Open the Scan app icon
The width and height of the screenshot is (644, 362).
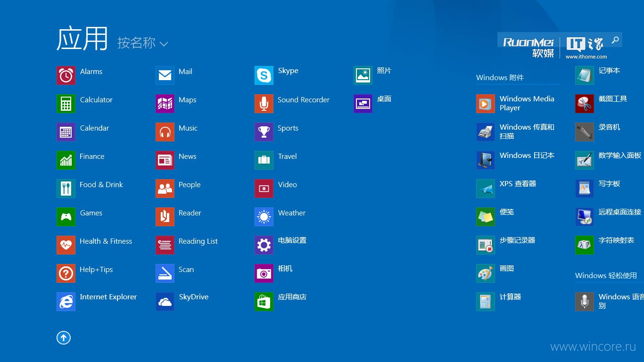click(165, 273)
